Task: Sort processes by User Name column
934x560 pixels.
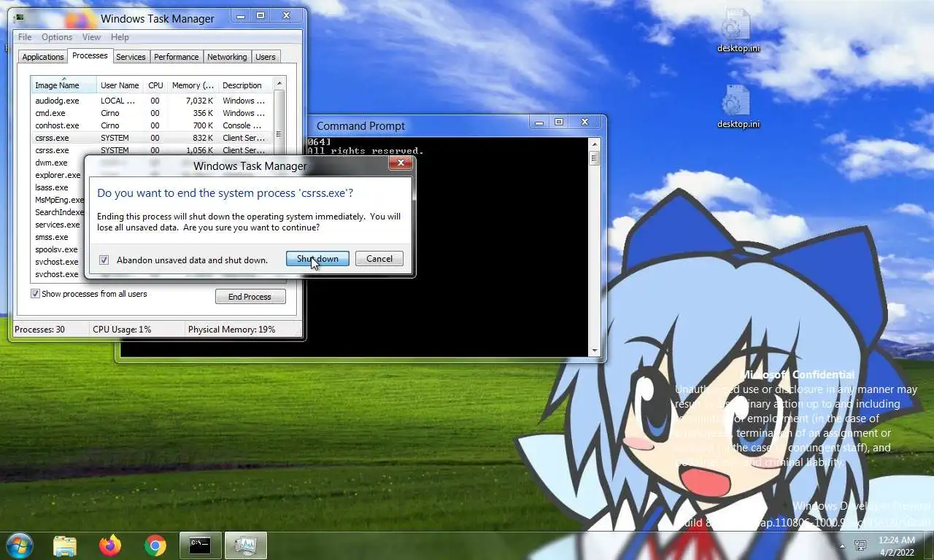Action: point(120,85)
